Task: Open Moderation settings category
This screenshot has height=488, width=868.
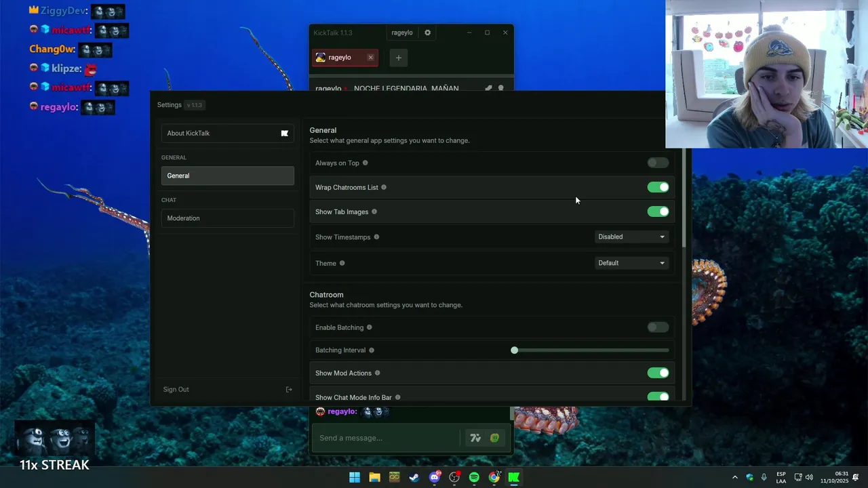Action: [227, 218]
